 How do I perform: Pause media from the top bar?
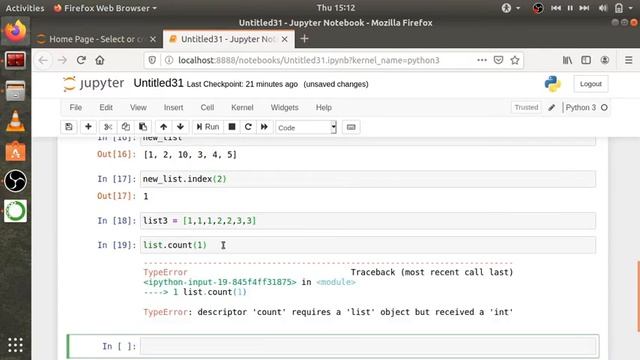coord(570,8)
